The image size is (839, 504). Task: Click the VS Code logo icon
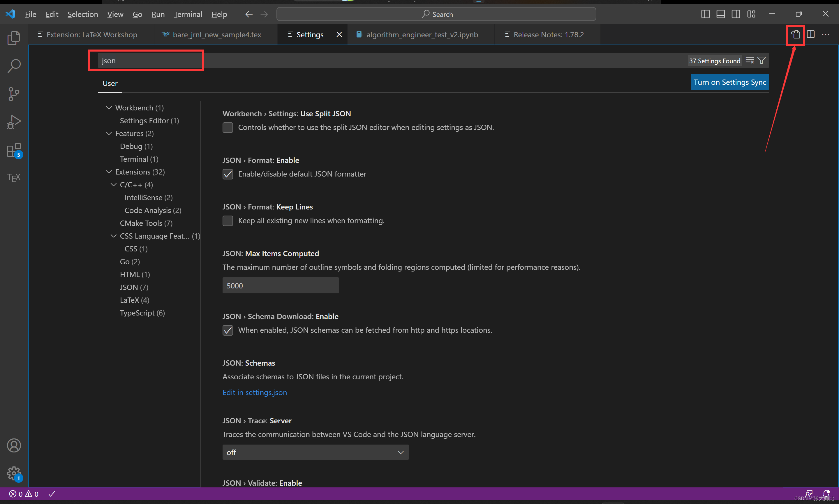10,14
